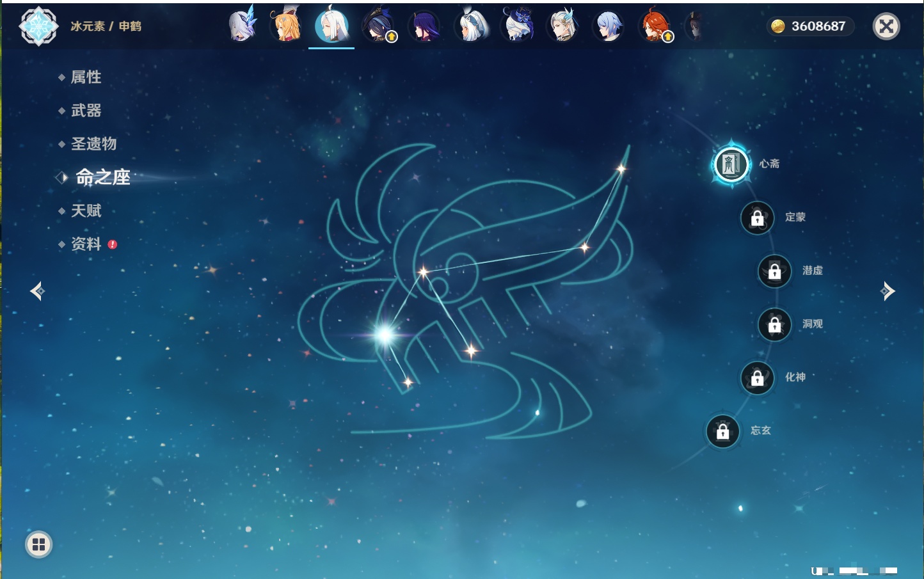Click the bright star in the constellation
The image size is (924, 579).
click(385, 334)
